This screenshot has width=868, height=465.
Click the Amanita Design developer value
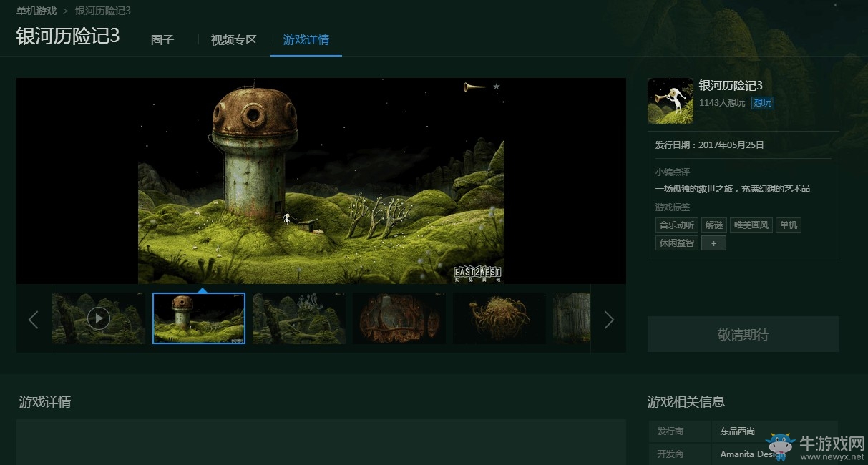(754, 454)
